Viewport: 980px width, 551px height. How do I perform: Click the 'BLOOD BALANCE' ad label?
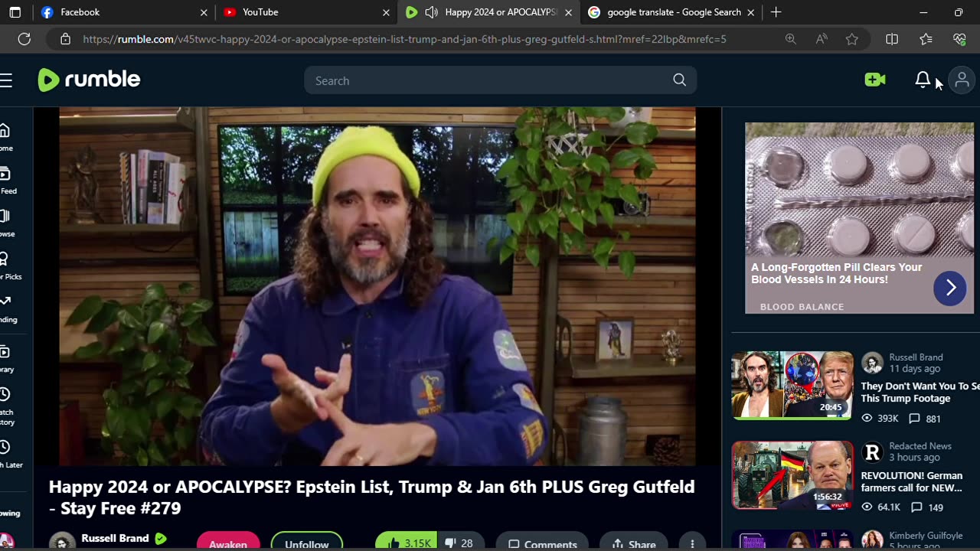[802, 307]
